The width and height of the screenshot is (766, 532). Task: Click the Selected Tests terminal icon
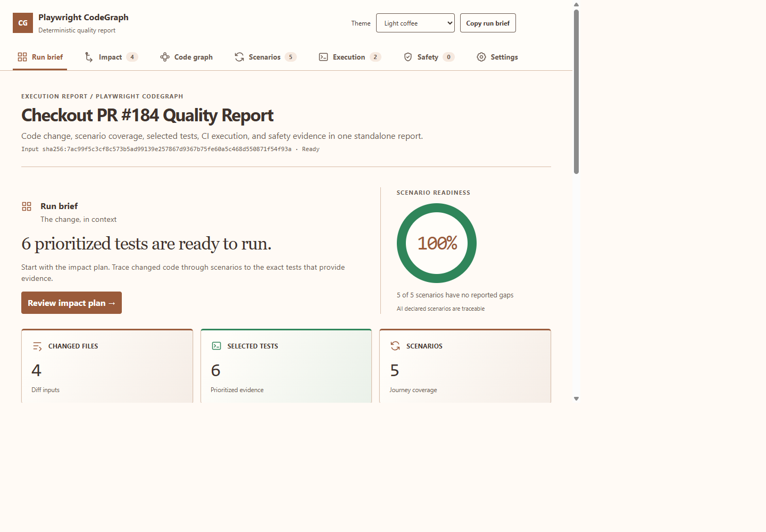(217, 346)
